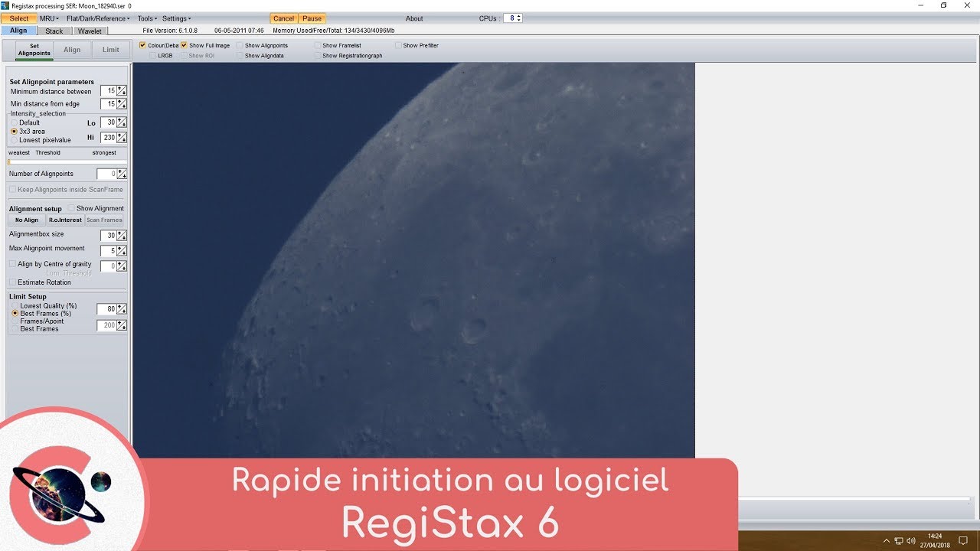
Task: Uncheck Show Full Image
Action: (184, 45)
